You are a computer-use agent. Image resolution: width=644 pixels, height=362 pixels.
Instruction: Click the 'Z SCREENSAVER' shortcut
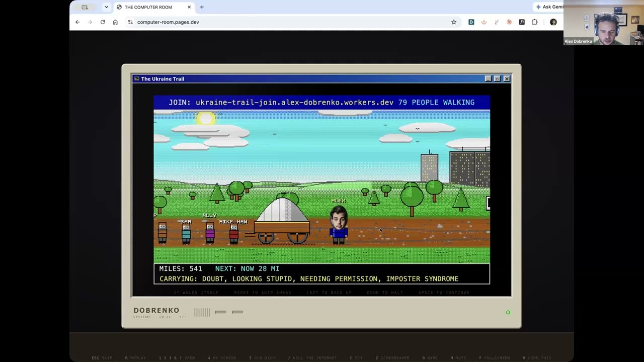393,358
